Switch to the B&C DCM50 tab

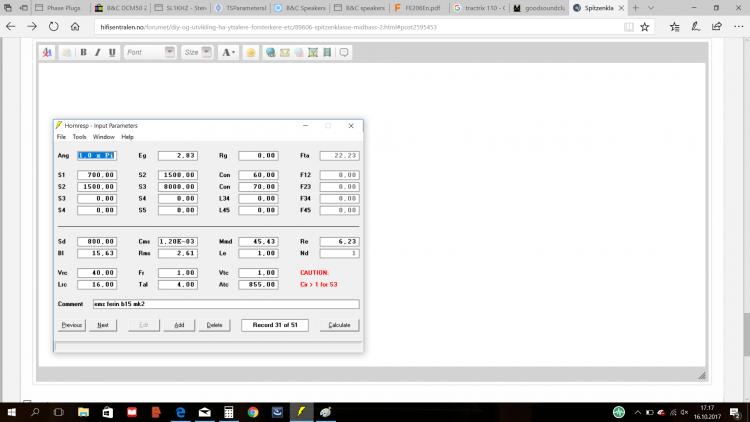121,8
